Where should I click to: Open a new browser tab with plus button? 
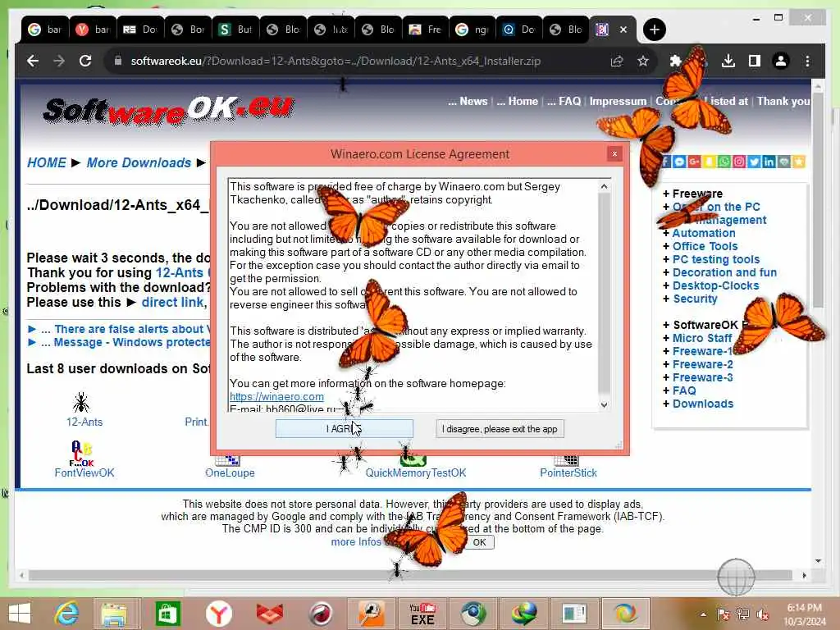(x=654, y=30)
